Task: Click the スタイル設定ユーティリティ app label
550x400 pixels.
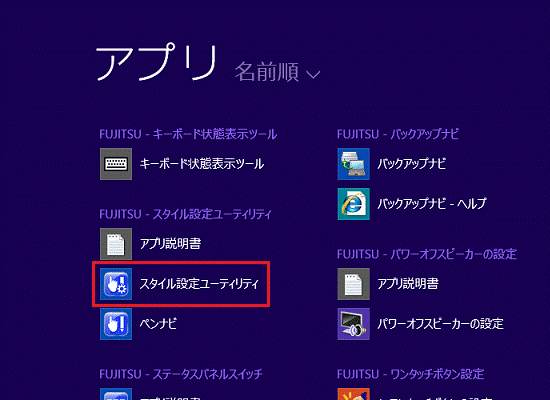Action: coord(199,284)
